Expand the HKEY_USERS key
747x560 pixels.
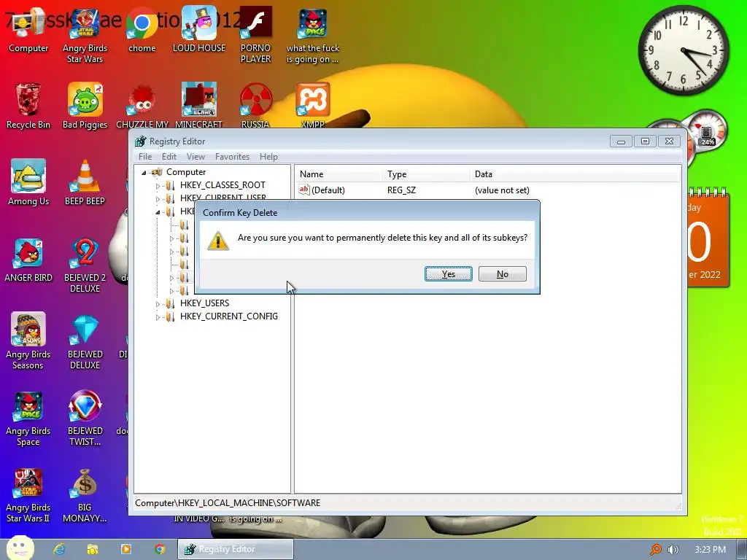[x=158, y=304]
